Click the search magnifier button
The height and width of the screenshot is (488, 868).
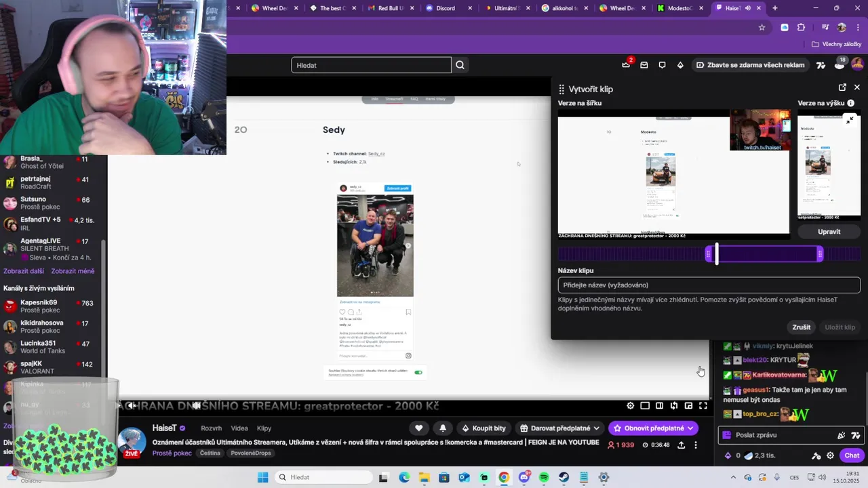460,65
